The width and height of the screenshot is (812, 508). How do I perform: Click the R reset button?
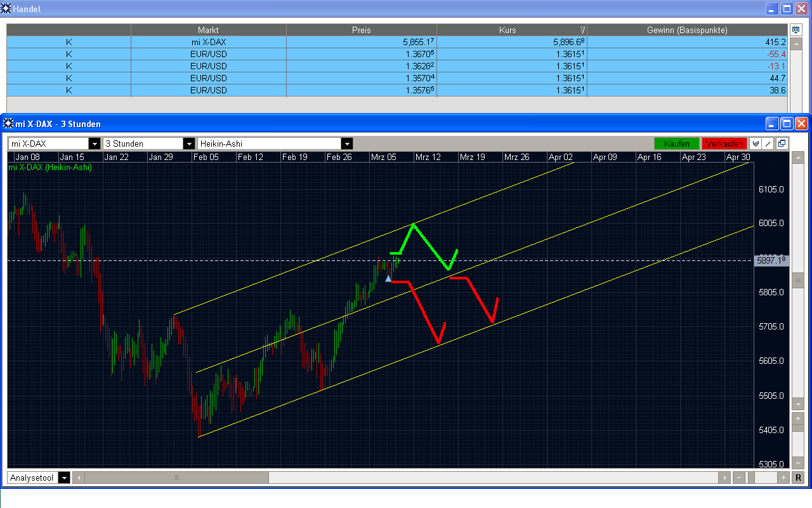[798, 478]
